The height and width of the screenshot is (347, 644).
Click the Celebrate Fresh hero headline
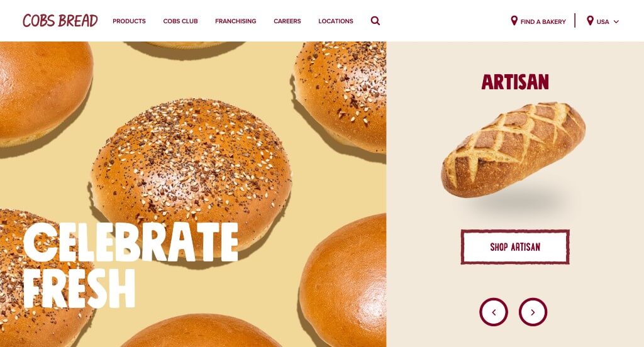click(x=131, y=265)
